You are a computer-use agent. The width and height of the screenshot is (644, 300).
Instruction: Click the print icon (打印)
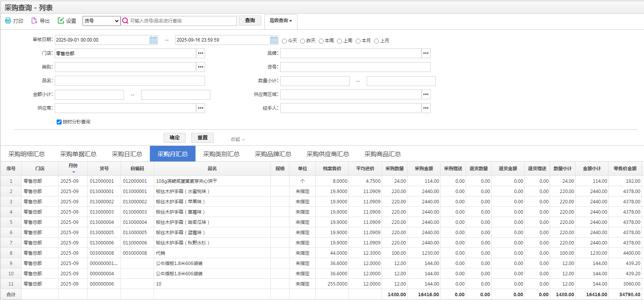[8, 21]
